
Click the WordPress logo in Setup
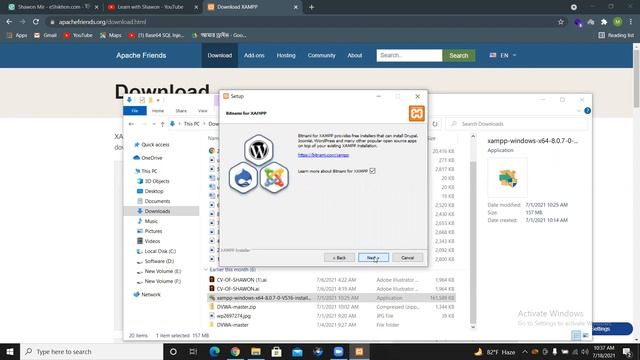click(258, 150)
